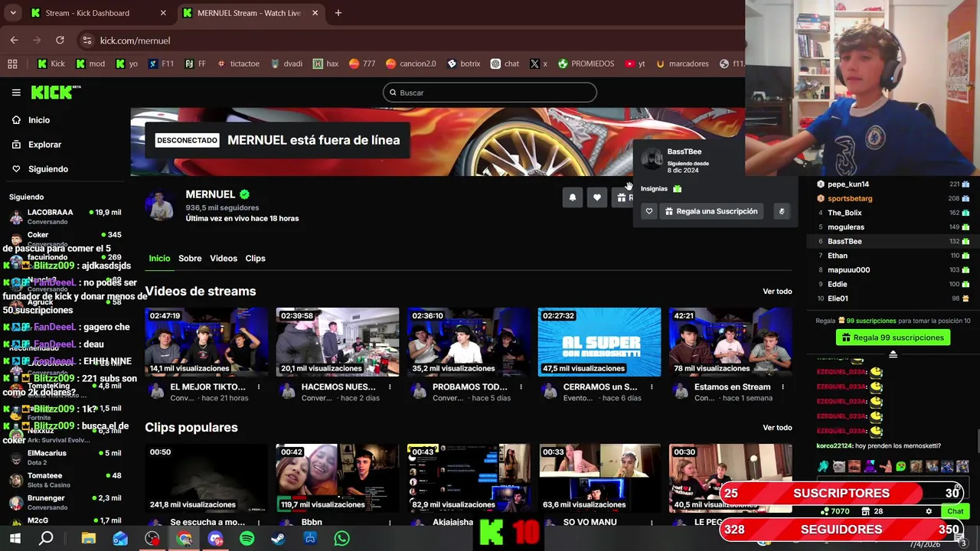Click the green Chat send button
Image resolution: width=980 pixels, height=551 pixels.
(x=955, y=511)
